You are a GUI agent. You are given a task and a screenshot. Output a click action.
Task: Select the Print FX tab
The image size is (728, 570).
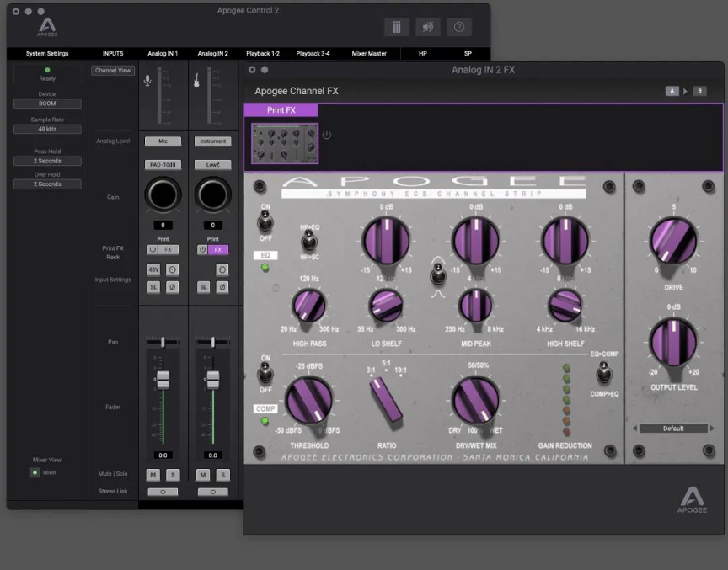point(281,110)
